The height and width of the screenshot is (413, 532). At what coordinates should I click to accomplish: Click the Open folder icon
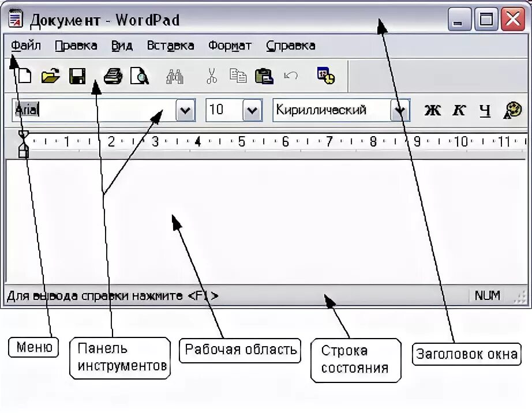(51, 76)
